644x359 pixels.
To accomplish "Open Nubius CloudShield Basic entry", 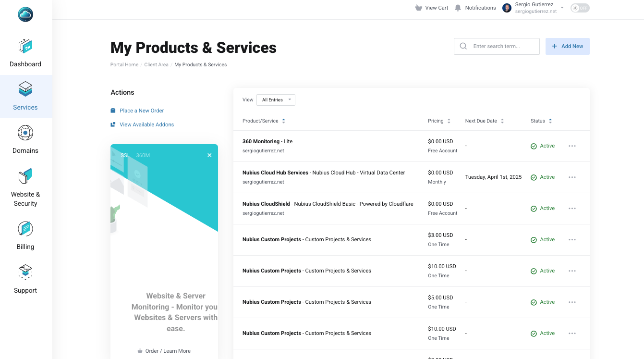I will pyautogui.click(x=328, y=204).
